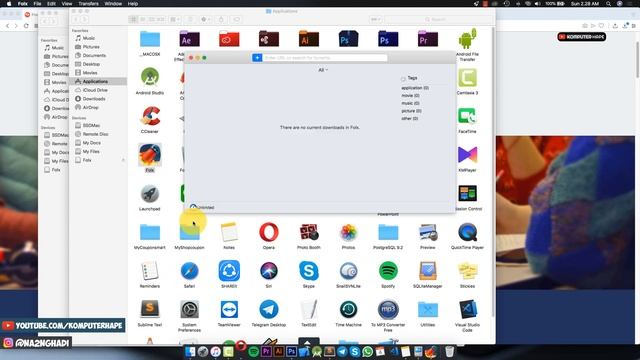Select the Opera app icon
Screen dimensions: 640x360
[x=269, y=232]
